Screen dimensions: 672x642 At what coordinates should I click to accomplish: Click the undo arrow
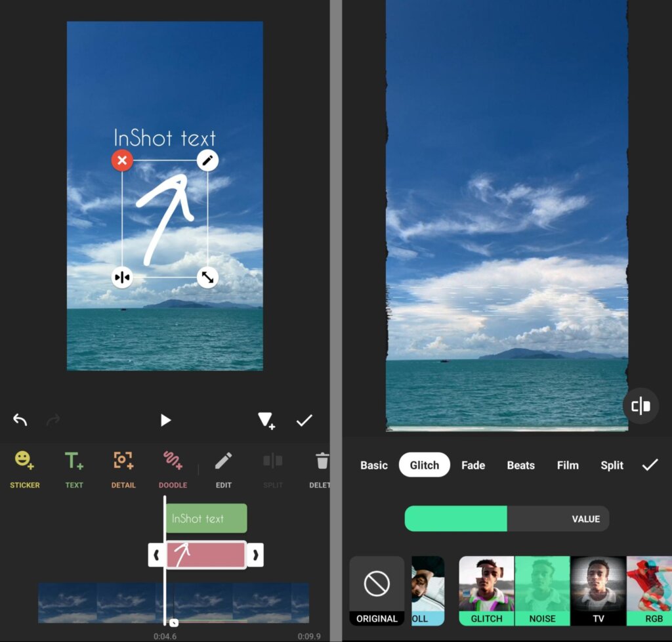point(20,420)
